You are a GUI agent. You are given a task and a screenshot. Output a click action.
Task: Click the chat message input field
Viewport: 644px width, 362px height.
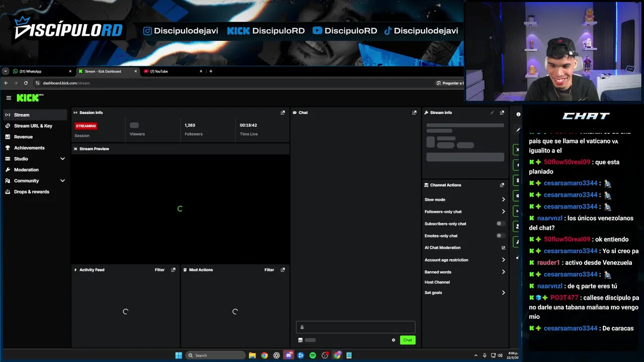[x=356, y=327]
